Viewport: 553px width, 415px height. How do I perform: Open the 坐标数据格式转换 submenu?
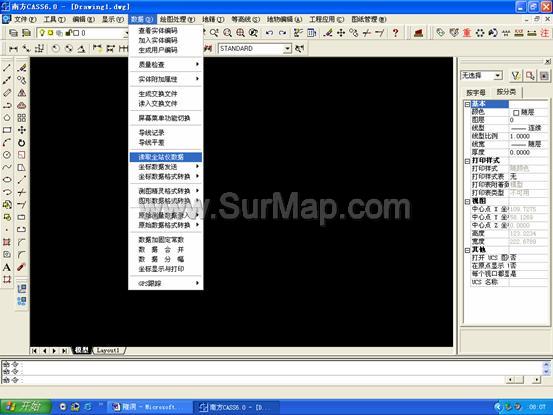(x=165, y=176)
